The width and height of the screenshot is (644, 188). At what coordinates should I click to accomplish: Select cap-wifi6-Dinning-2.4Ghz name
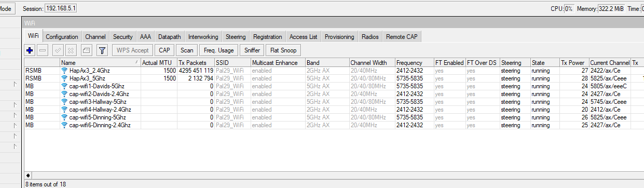[x=100, y=125]
